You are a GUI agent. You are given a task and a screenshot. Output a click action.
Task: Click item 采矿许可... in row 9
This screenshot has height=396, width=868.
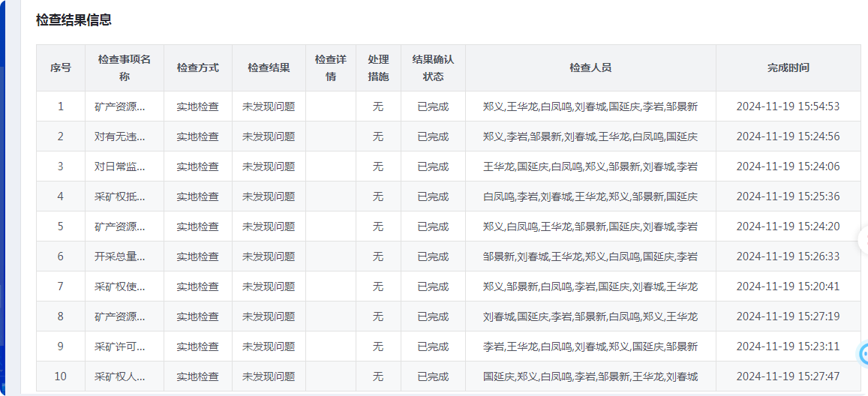click(120, 346)
